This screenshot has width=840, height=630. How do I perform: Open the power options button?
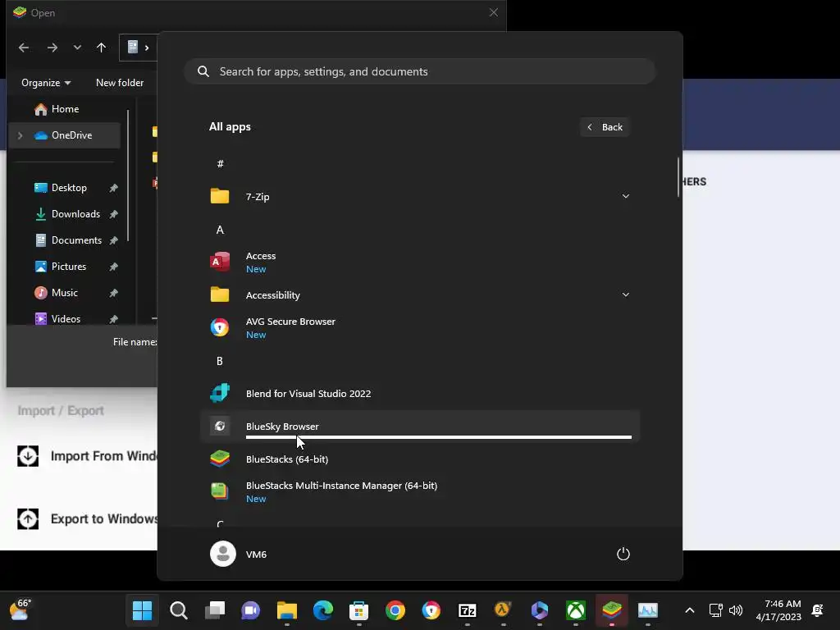point(623,554)
